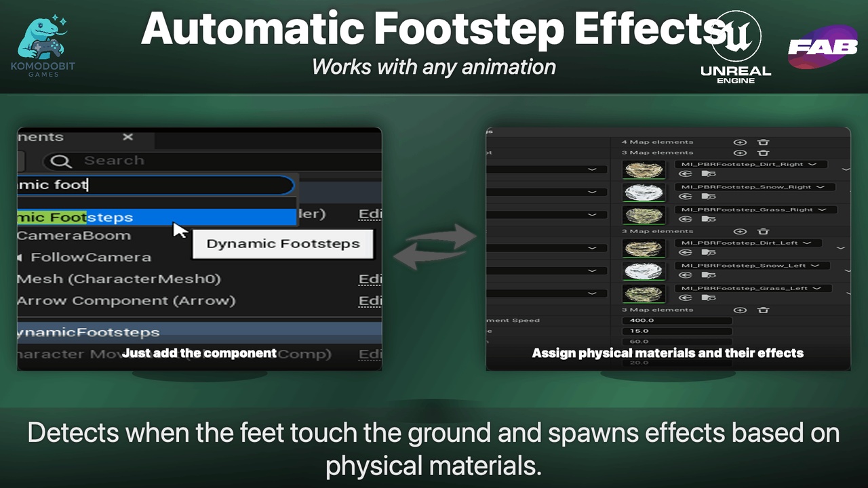
Task: Click the trash icon in the 3 Map elements row above 400.0
Action: click(763, 310)
